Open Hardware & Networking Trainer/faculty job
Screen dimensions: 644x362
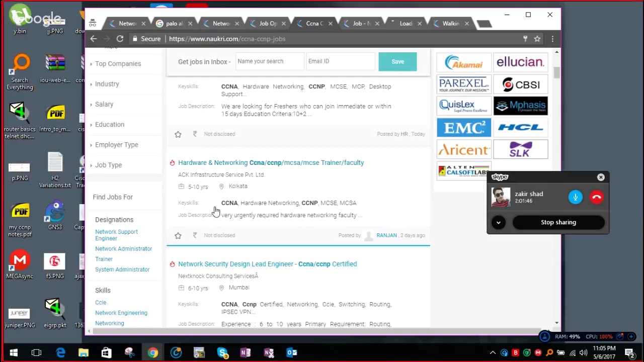[271, 162]
